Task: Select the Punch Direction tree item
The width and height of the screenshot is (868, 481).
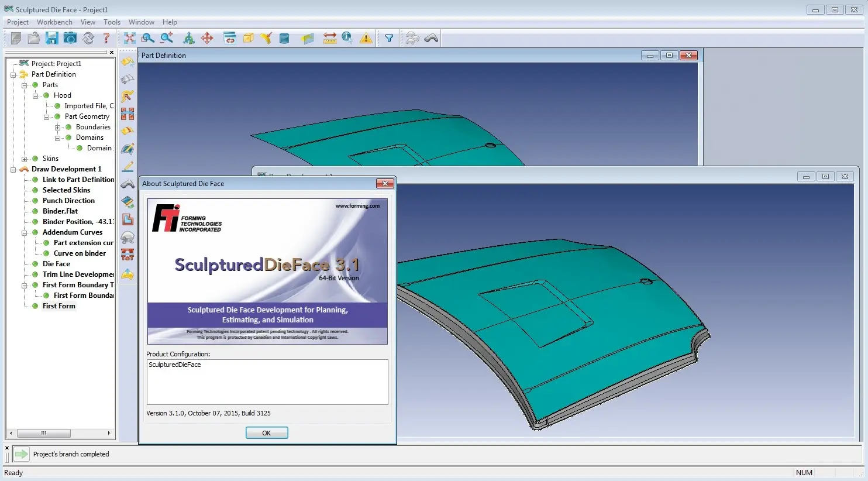Action: click(68, 201)
